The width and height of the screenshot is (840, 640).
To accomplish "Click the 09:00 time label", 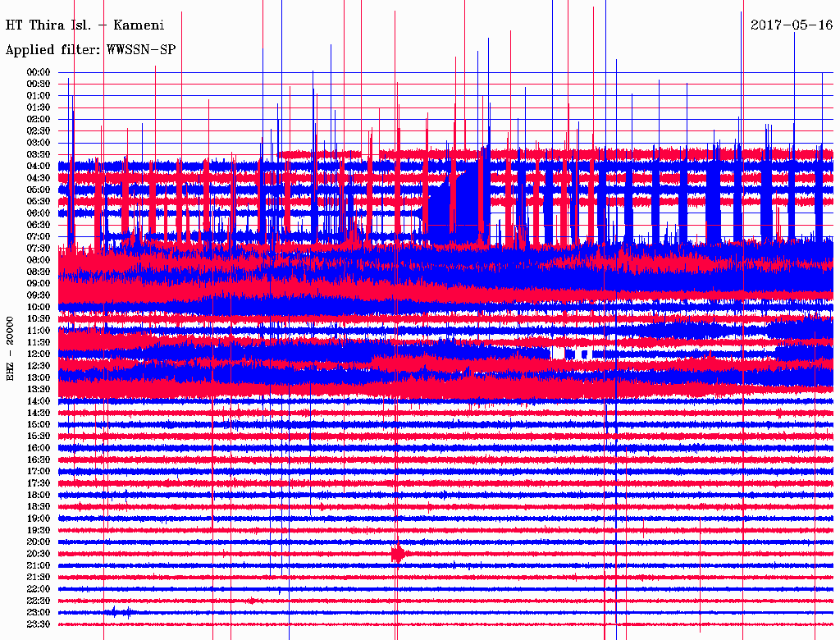I will click(39, 284).
